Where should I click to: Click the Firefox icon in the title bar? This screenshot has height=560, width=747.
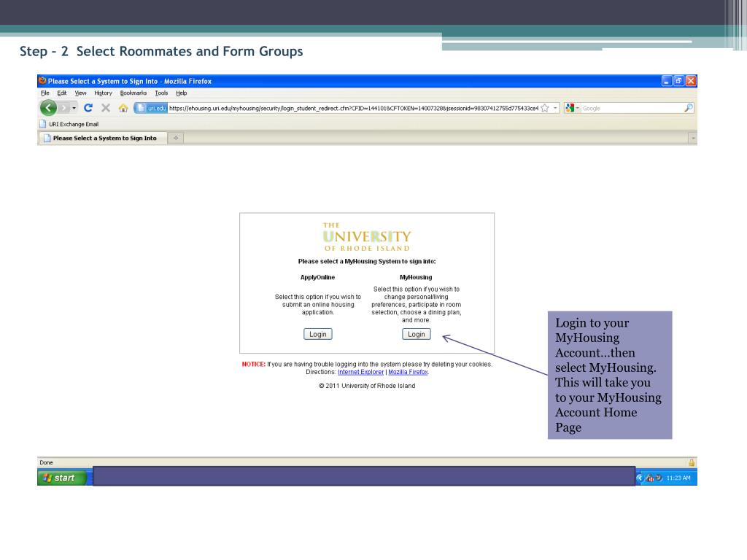[x=42, y=81]
